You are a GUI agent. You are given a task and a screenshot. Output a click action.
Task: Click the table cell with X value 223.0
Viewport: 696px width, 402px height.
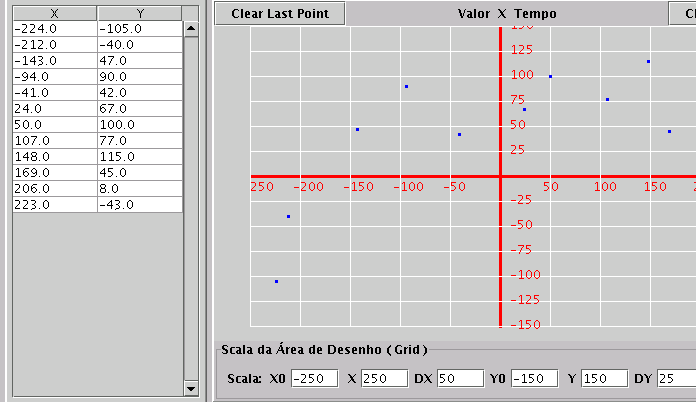click(54, 205)
